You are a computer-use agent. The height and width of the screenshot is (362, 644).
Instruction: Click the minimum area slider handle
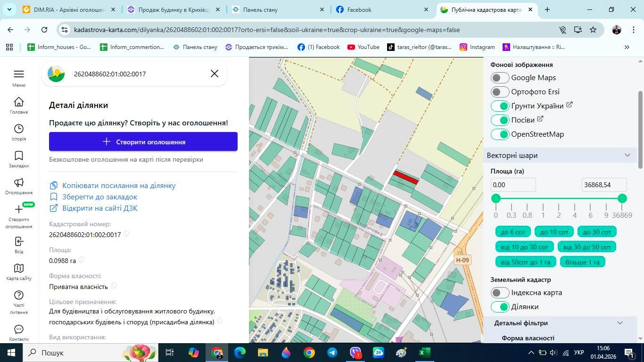[x=495, y=198]
